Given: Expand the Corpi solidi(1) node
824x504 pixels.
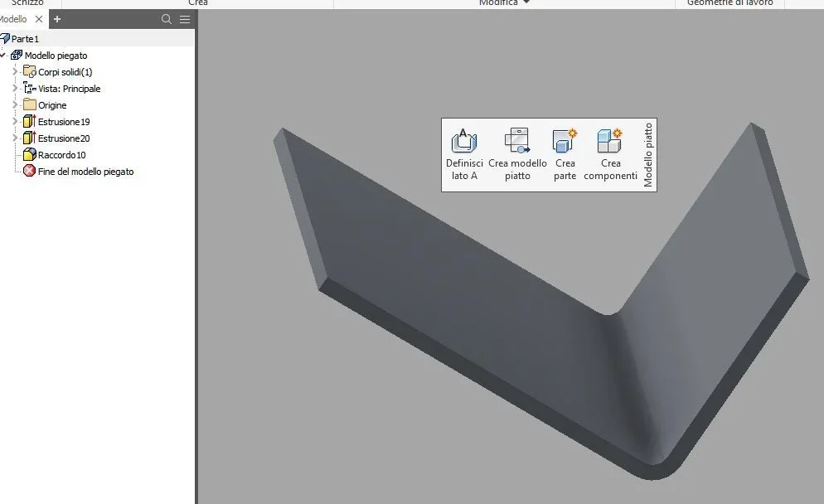Looking at the screenshot, I should 15,71.
